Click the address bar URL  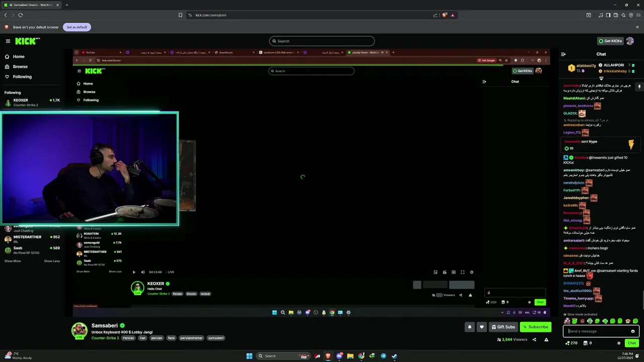[x=211, y=15]
